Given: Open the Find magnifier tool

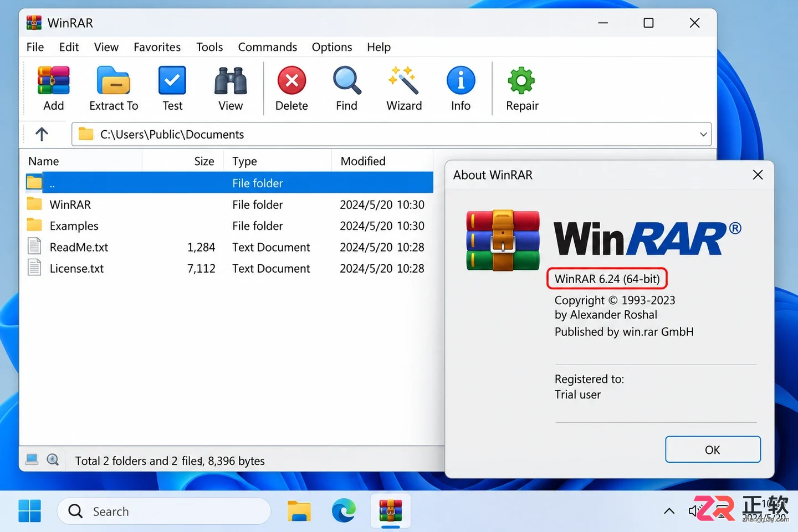Looking at the screenshot, I should 347,88.
